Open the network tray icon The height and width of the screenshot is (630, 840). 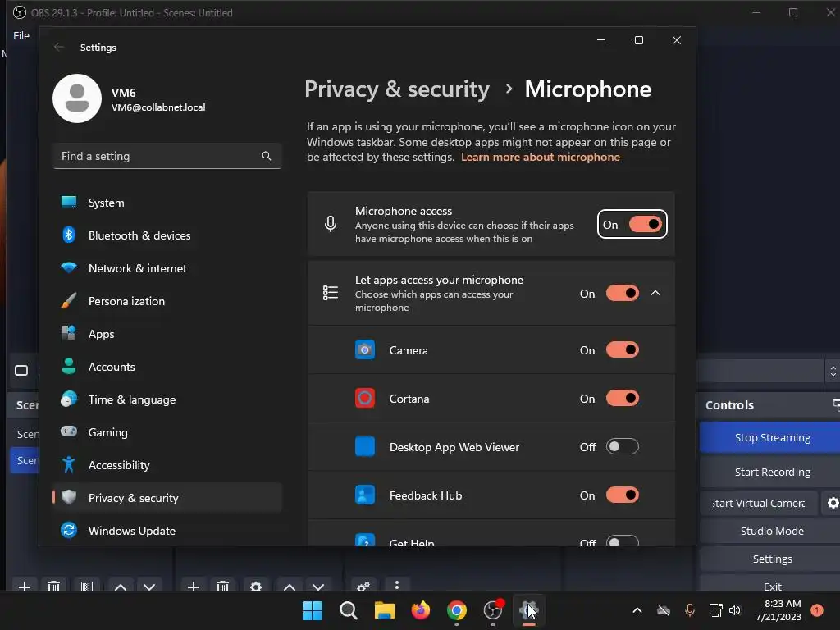715,610
